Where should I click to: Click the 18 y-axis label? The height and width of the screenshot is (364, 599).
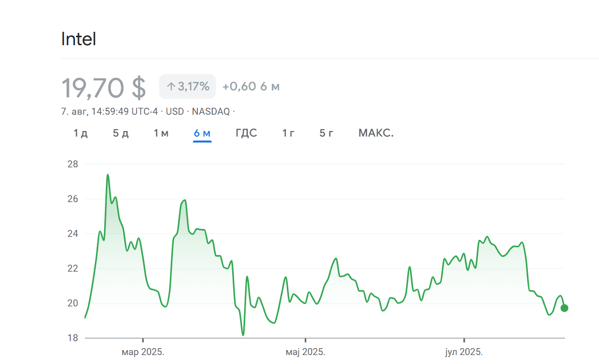point(73,338)
